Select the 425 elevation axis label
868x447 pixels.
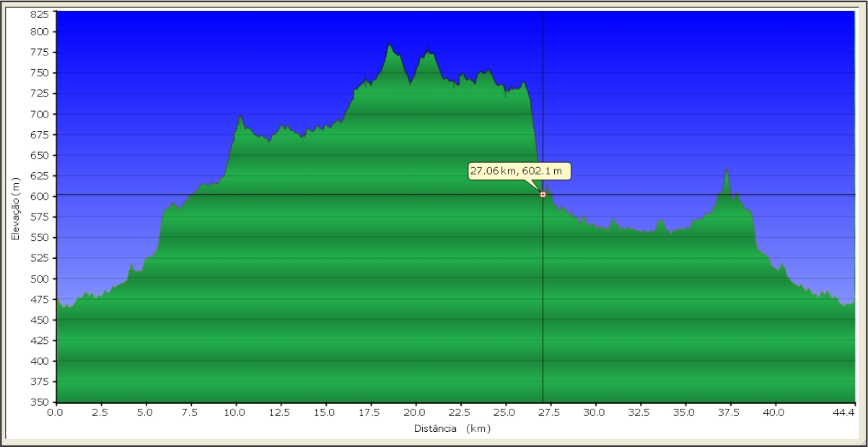pyautogui.click(x=40, y=340)
